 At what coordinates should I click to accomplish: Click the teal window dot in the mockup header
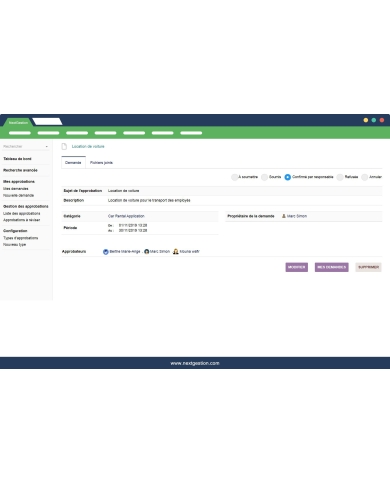click(374, 120)
